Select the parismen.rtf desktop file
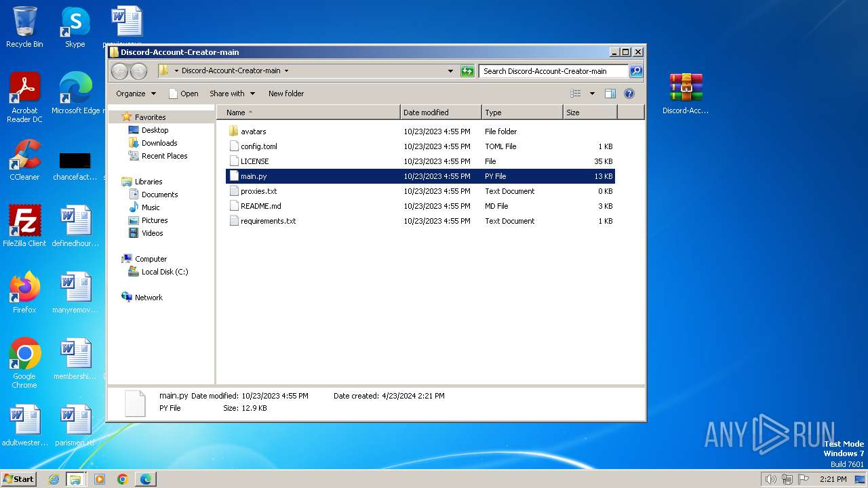 75,426
